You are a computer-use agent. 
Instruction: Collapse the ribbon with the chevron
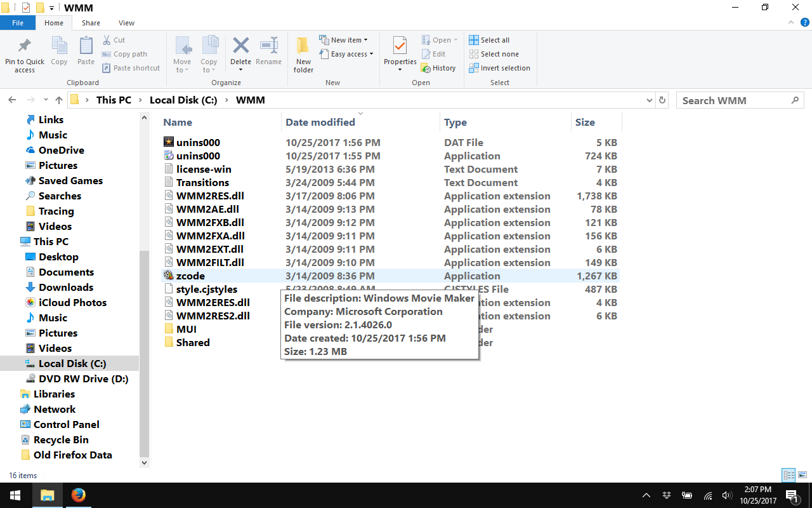coord(790,23)
